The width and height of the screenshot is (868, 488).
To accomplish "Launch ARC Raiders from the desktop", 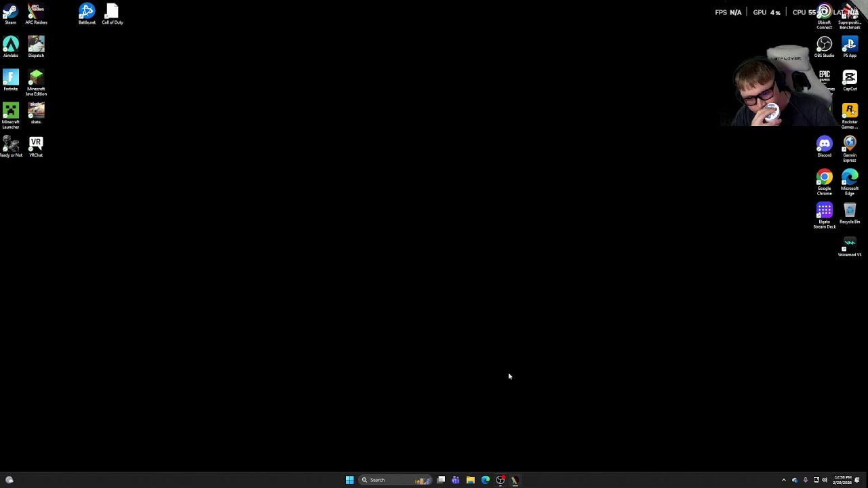I will pyautogui.click(x=36, y=14).
